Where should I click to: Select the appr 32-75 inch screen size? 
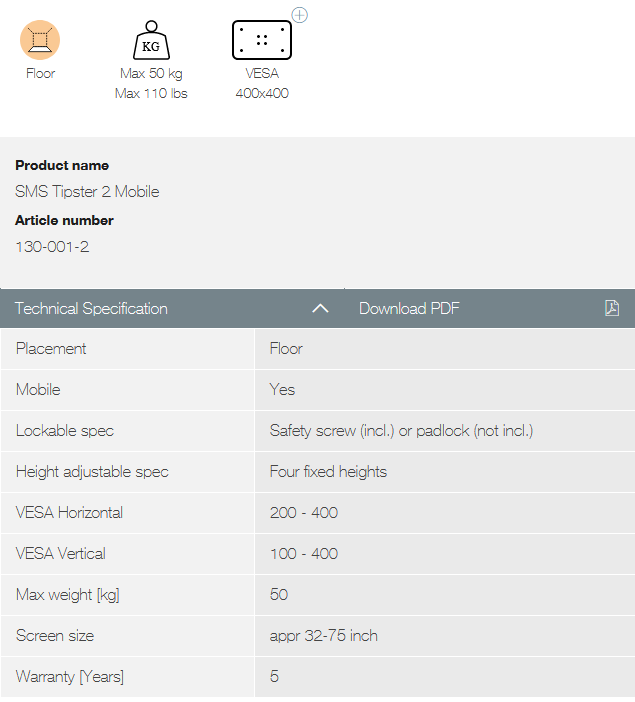pos(323,635)
